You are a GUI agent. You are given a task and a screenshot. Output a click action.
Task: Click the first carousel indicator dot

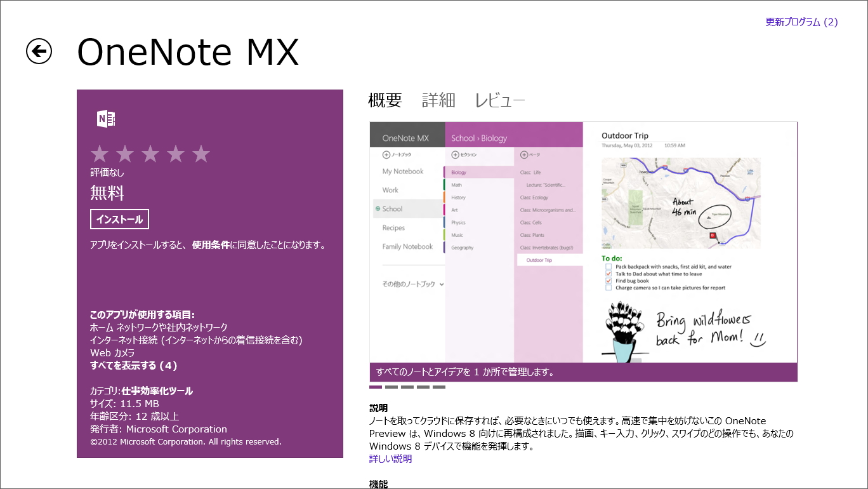pos(376,386)
